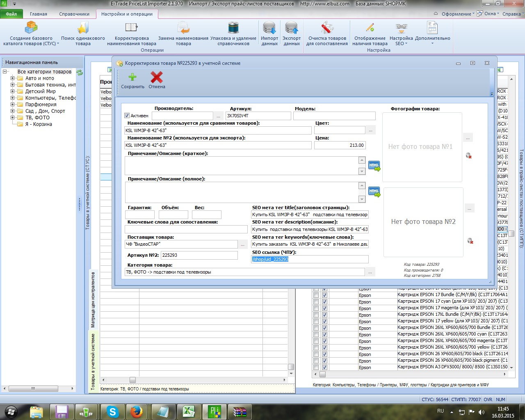
Task: Tick the empty box in EPSON 26 black pigment row
Action: [x=316, y=361]
